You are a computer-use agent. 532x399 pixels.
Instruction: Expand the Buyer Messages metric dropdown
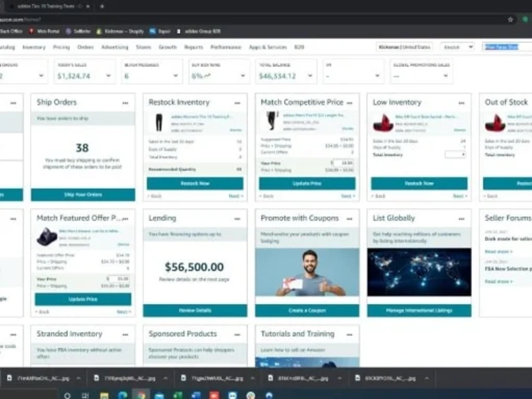(x=176, y=76)
